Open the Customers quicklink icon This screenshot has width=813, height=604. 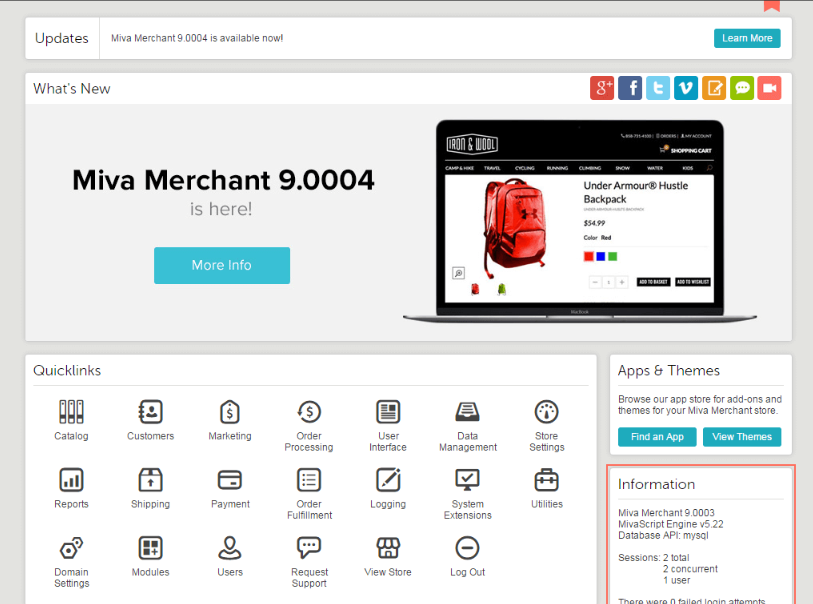[150, 412]
